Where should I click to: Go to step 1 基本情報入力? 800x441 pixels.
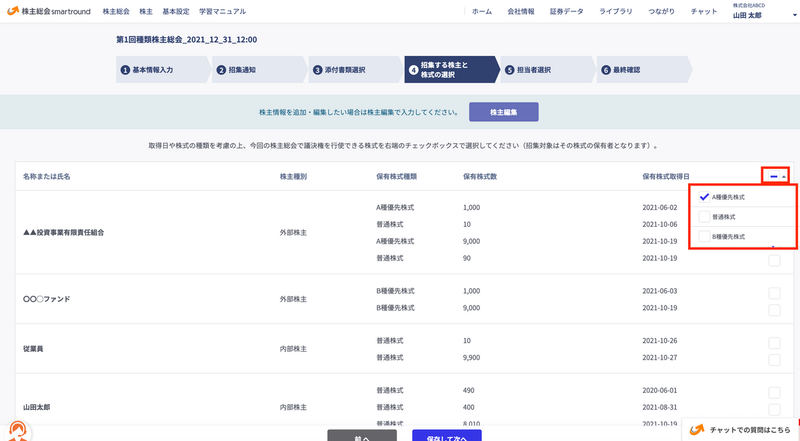pos(162,69)
